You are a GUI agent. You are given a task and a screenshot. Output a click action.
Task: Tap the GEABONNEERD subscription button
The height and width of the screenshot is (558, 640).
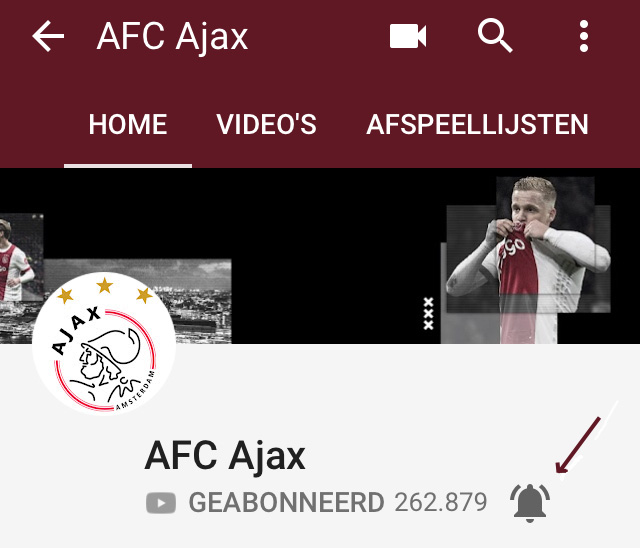pyautogui.click(x=286, y=502)
